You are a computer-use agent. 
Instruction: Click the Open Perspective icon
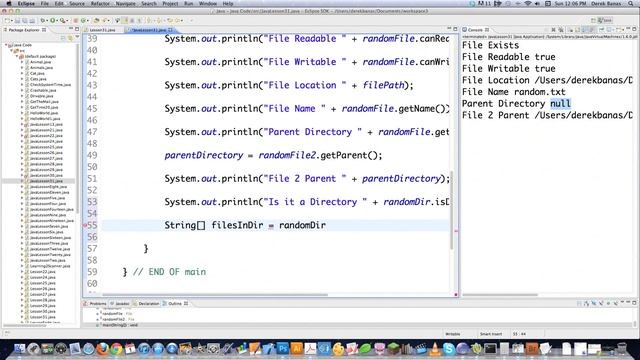click(x=593, y=20)
